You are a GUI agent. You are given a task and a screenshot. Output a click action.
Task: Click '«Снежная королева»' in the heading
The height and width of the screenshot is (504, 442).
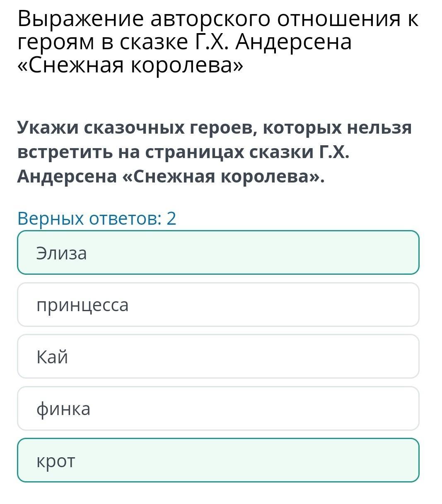[x=130, y=65]
